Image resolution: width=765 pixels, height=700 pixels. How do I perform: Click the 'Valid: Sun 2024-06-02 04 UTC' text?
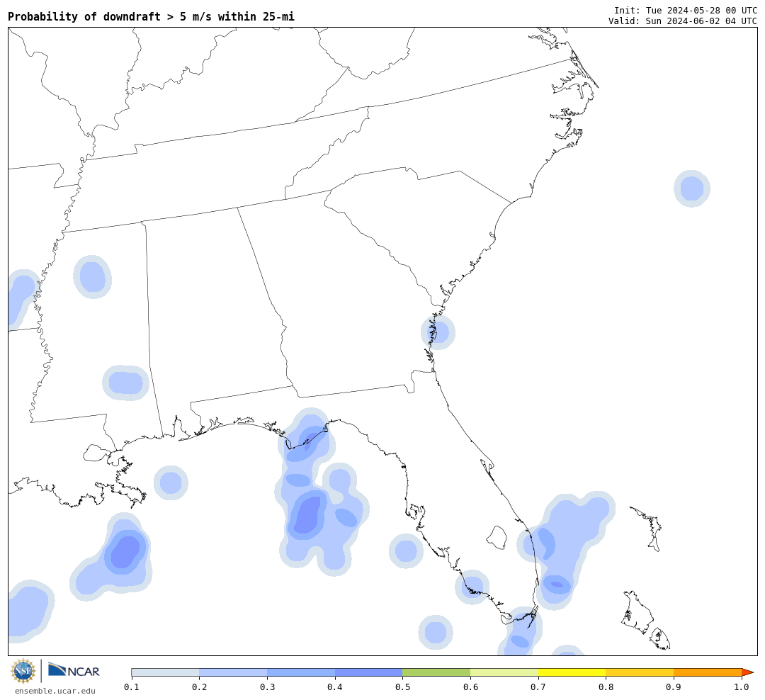coord(683,21)
